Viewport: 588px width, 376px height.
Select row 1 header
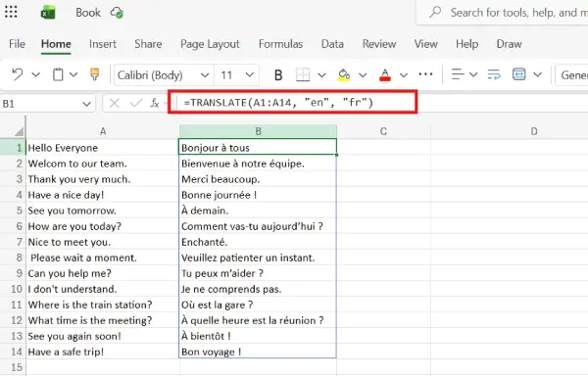coord(13,147)
